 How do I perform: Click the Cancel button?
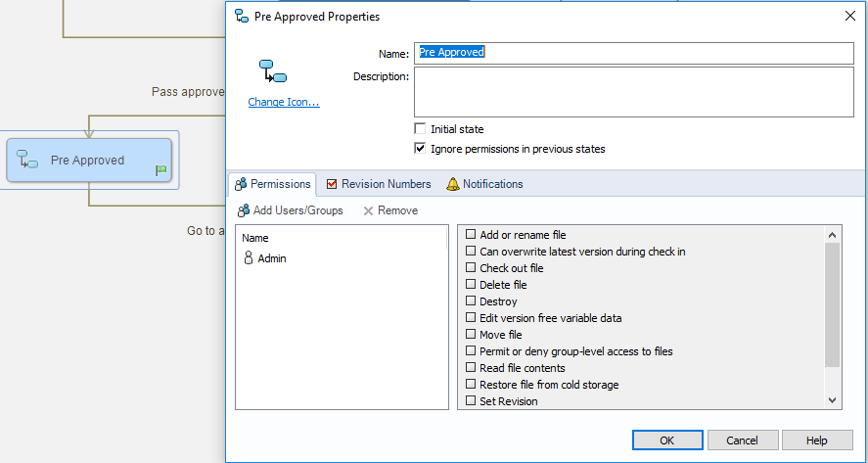743,440
